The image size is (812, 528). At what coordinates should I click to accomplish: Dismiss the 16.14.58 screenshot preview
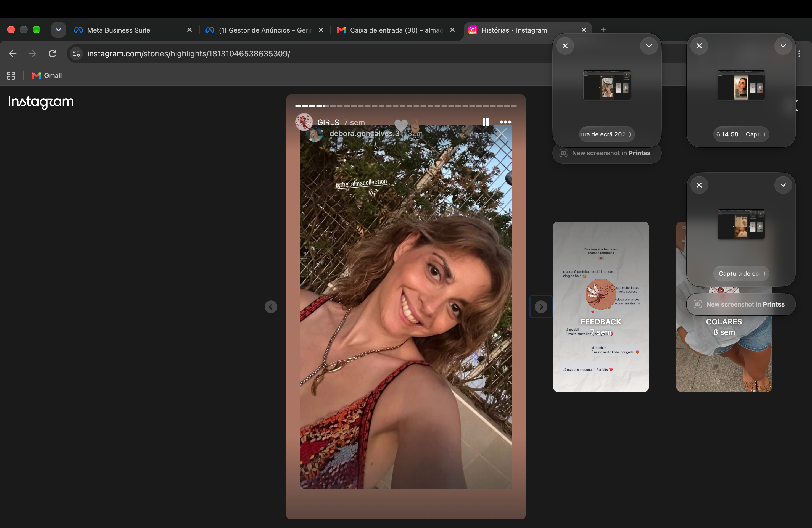click(x=699, y=46)
